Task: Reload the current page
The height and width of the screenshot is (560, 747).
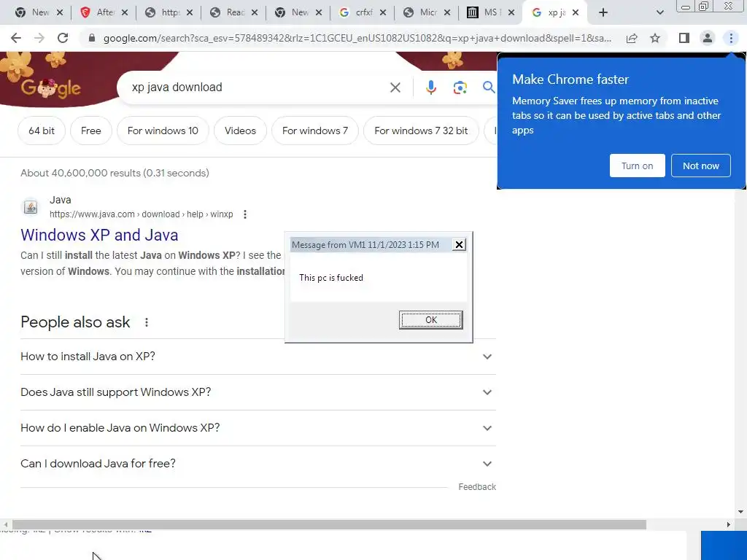Action: tap(63, 38)
